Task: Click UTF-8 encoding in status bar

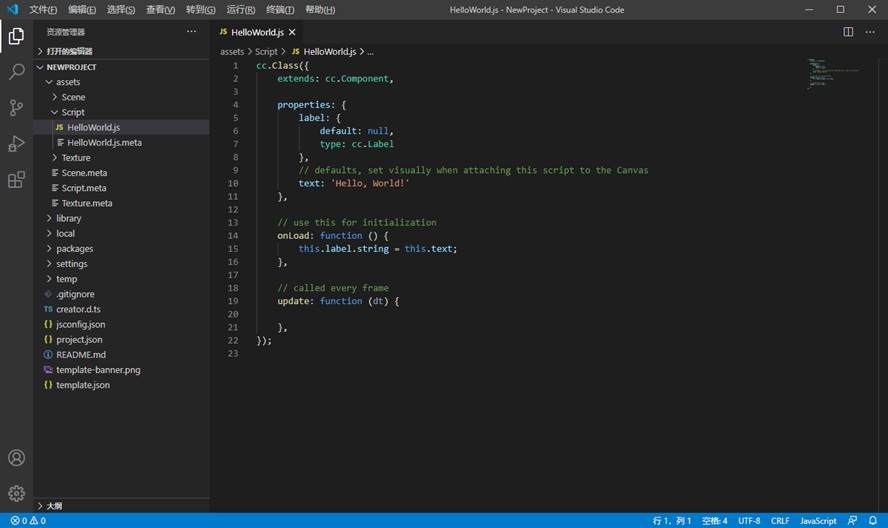Action: click(x=749, y=521)
